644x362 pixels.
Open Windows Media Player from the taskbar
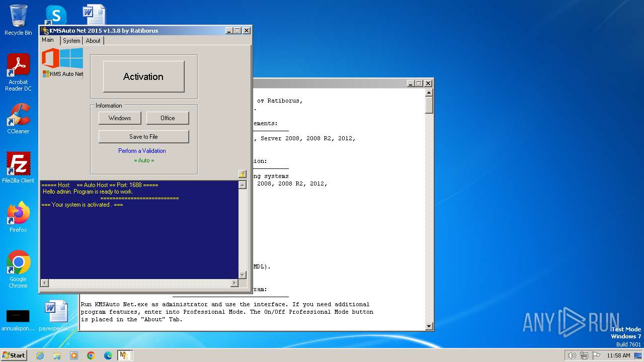(x=74, y=355)
